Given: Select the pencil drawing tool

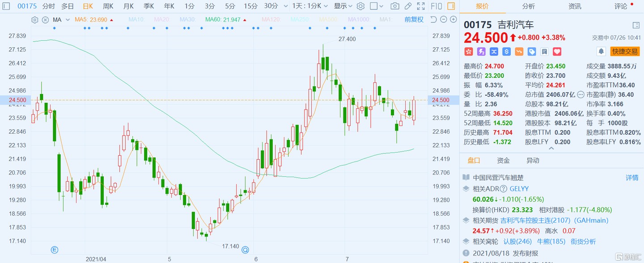Looking at the screenshot, I should (407, 6).
